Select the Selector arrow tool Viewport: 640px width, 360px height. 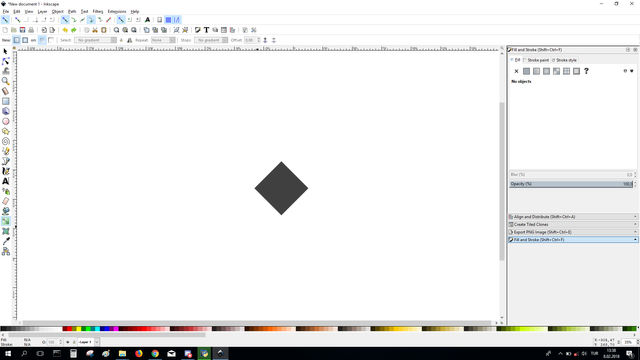pyautogui.click(x=5, y=51)
